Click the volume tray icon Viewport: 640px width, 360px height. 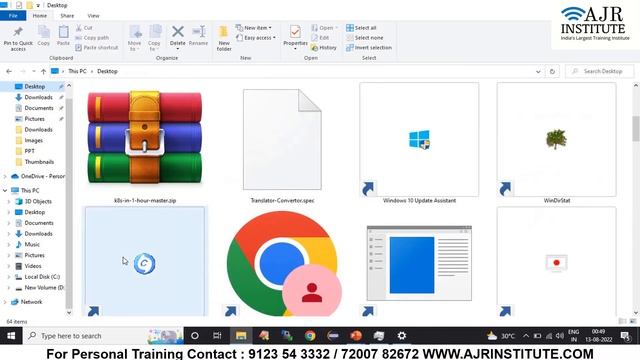pyautogui.click(x=560, y=336)
